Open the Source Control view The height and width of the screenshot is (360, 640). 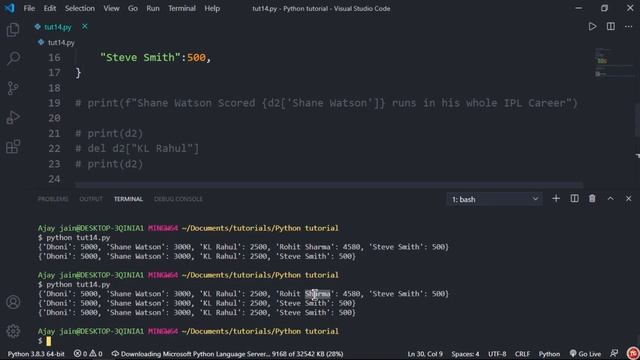pyautogui.click(x=13, y=88)
